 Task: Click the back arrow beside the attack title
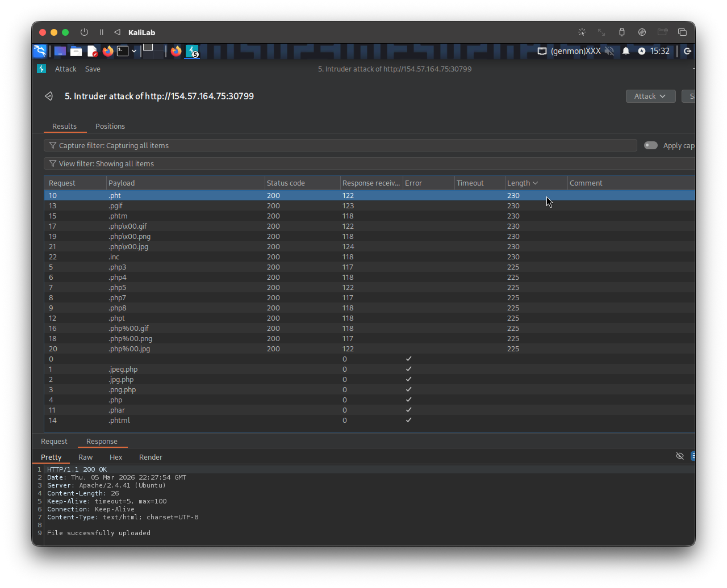(x=49, y=96)
